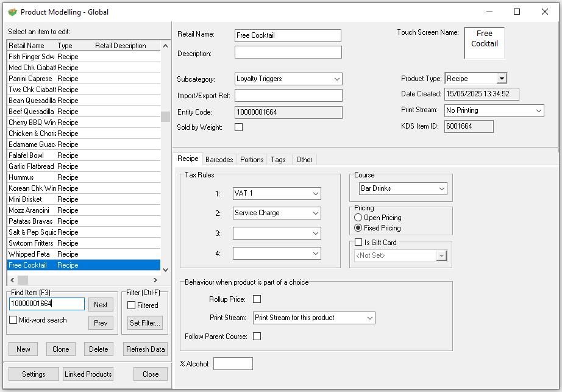Click the Close button at bottom

point(151,374)
